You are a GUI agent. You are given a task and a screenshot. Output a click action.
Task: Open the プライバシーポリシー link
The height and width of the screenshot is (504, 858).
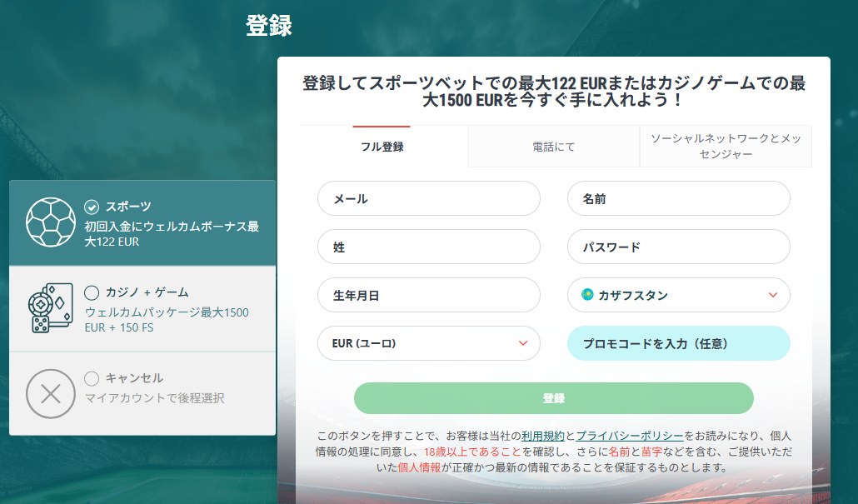[630, 437]
